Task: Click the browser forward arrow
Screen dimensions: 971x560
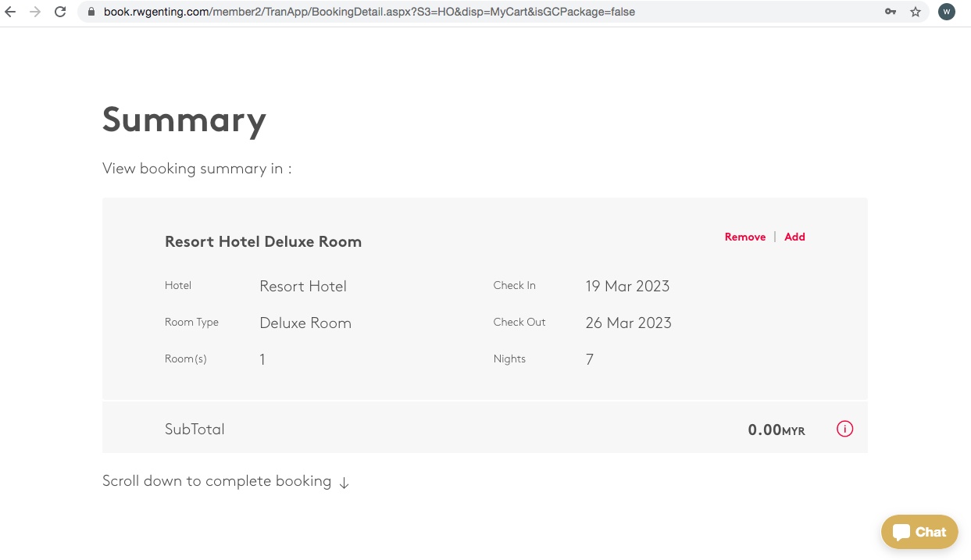Action: point(35,12)
